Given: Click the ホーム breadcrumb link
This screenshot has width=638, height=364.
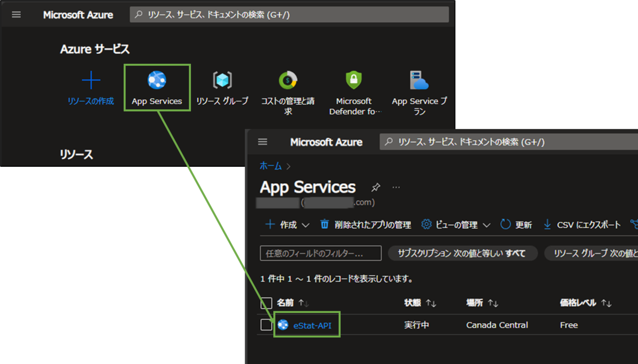Looking at the screenshot, I should tap(271, 166).
